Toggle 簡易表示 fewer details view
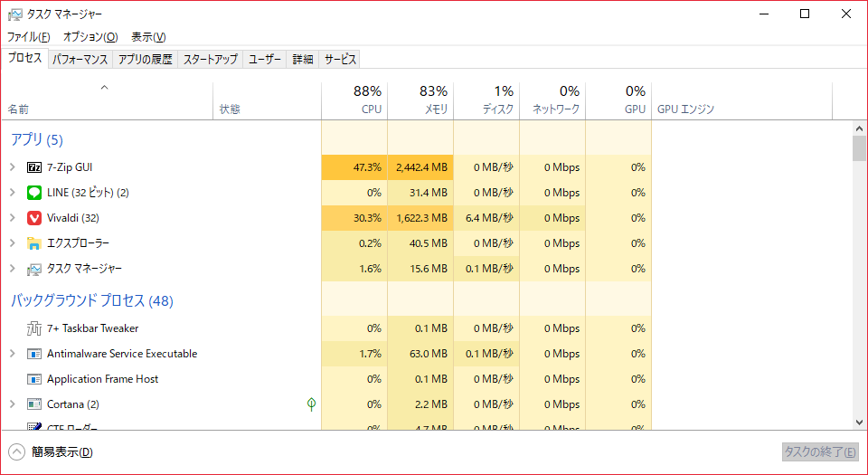Viewport: 868px width, 475px height. (x=51, y=452)
